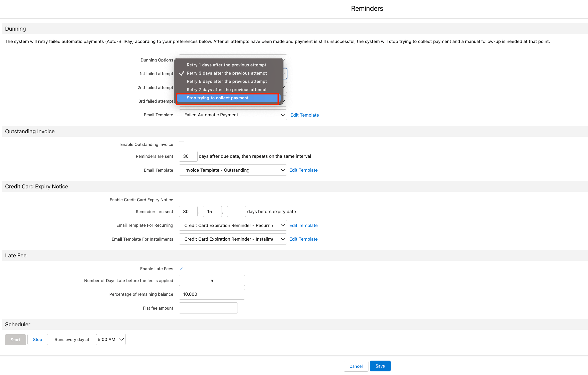The height and width of the screenshot is (375, 588).
Task: Enable Credit Card Expiry Notice
Action: coord(181,199)
